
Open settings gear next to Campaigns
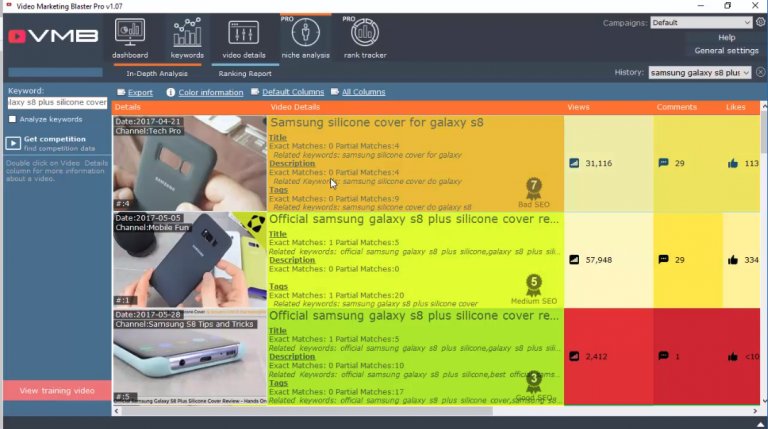click(x=760, y=22)
